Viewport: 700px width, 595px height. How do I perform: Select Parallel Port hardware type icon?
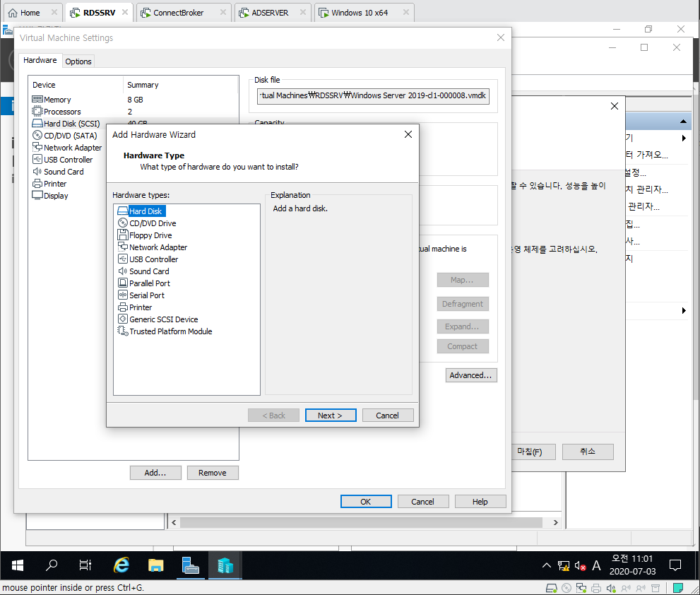123,283
